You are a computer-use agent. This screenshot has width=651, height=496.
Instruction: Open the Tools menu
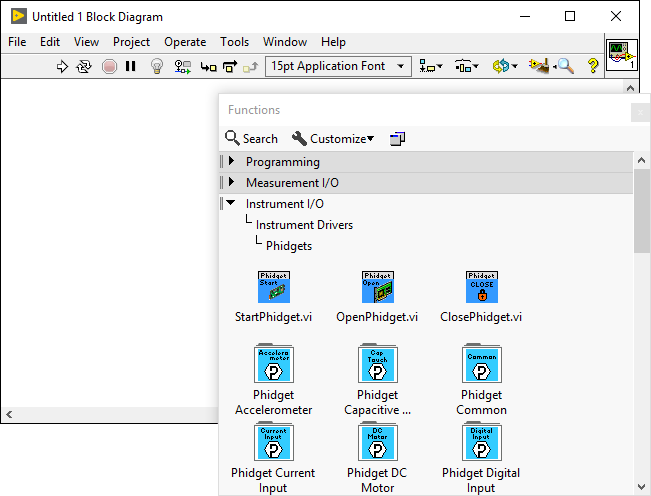pos(235,42)
